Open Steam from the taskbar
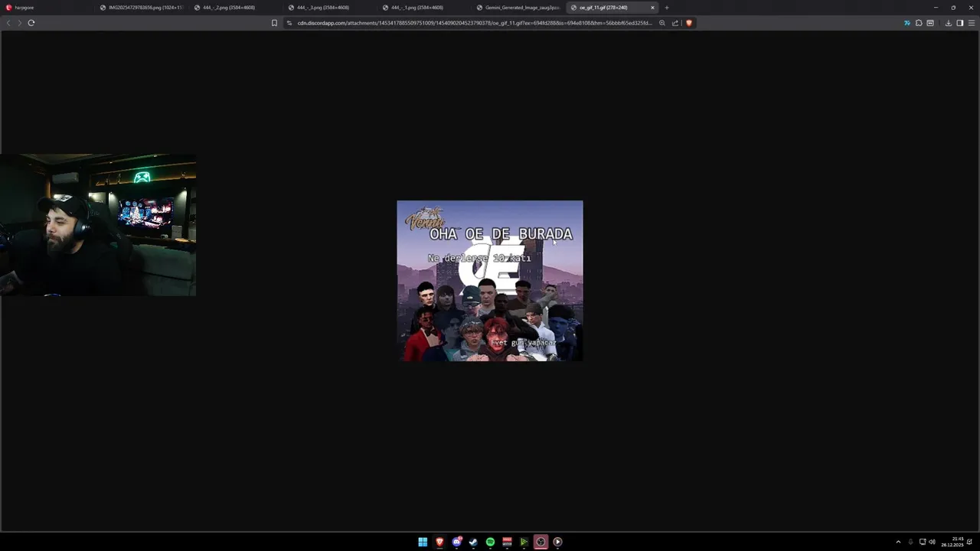This screenshot has height=551, width=980. (x=473, y=542)
